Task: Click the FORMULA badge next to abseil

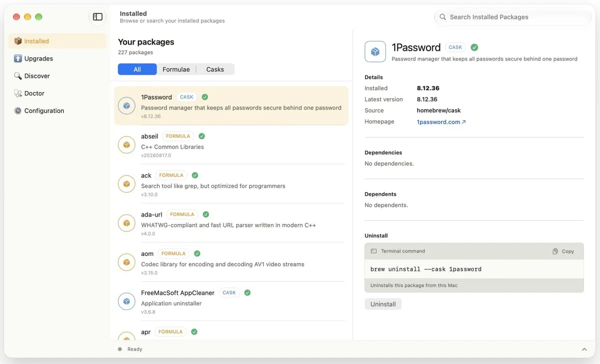Action: pyautogui.click(x=178, y=136)
